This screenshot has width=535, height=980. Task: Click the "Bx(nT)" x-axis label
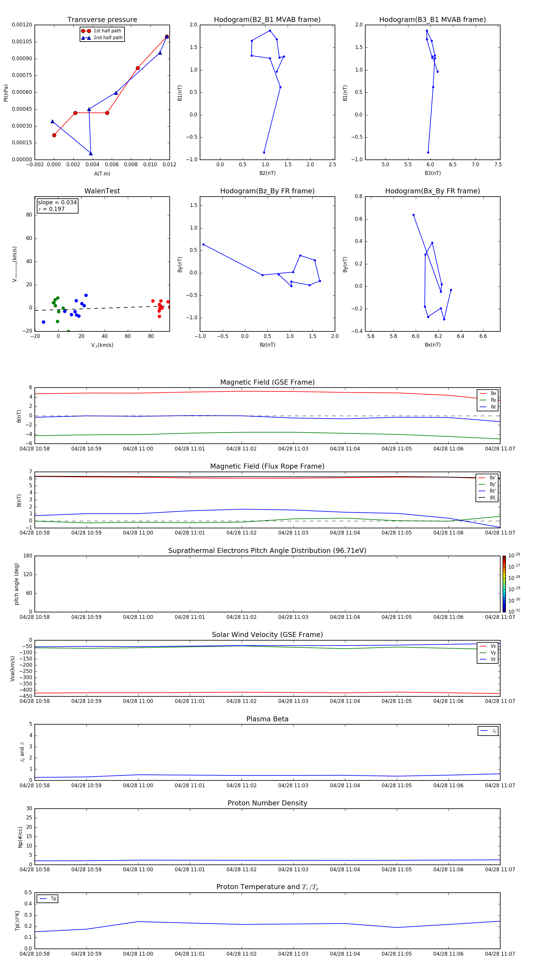(432, 345)
